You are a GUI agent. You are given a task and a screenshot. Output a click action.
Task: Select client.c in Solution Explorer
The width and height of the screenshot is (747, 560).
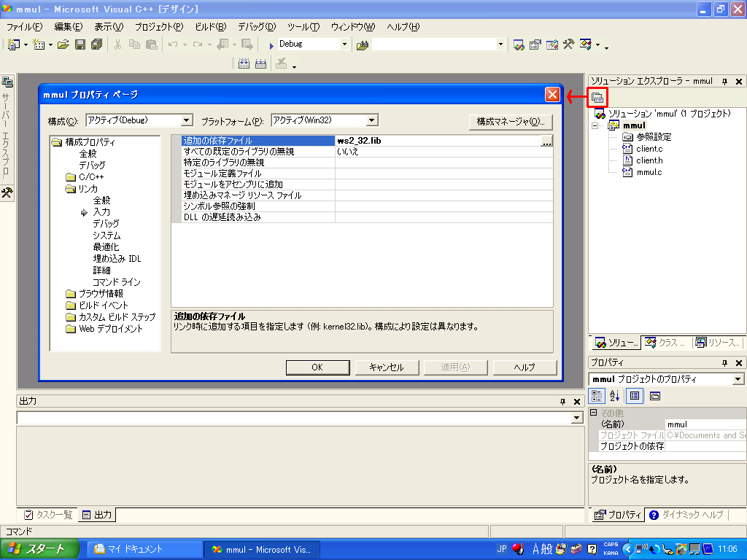(x=649, y=149)
